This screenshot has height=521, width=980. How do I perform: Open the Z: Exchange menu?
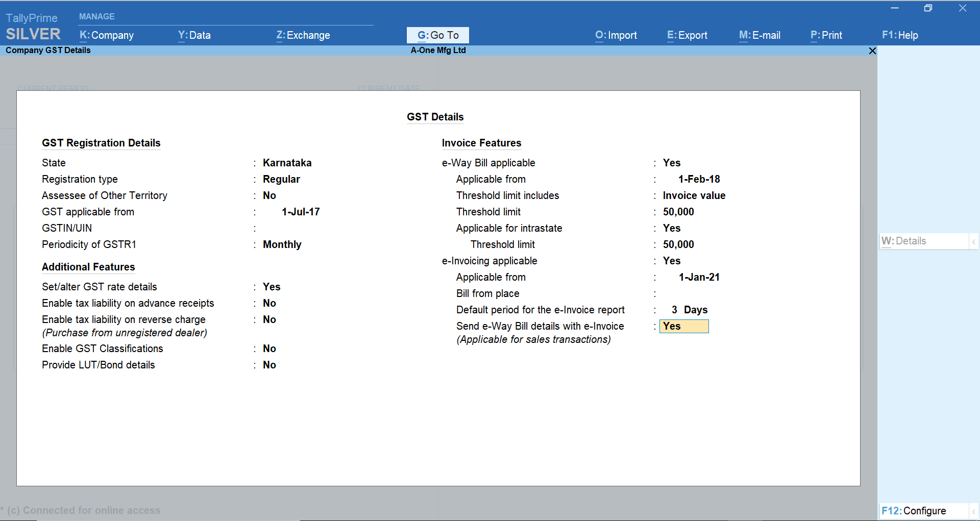coord(303,35)
